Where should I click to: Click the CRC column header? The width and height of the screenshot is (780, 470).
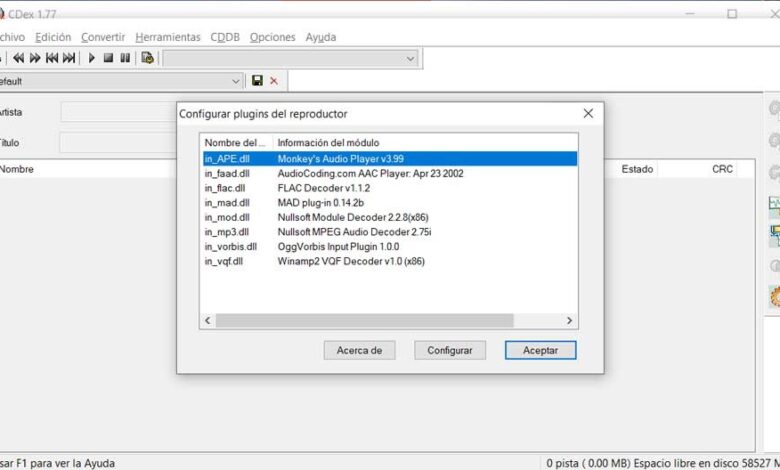pyautogui.click(x=722, y=169)
